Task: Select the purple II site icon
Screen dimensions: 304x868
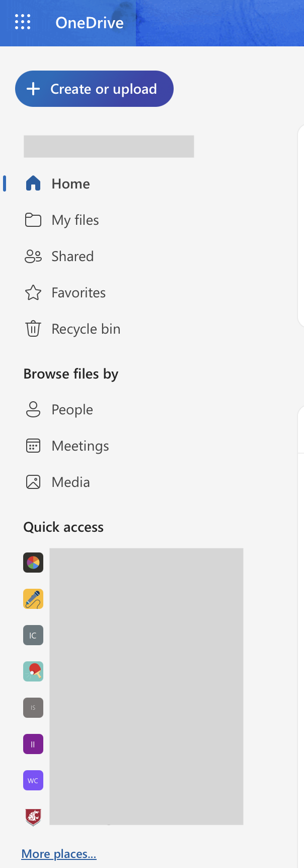Action: (x=33, y=744)
